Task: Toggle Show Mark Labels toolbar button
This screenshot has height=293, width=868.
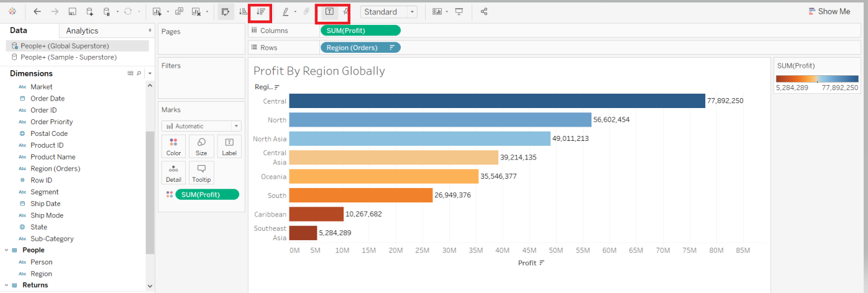Action: 329,11
